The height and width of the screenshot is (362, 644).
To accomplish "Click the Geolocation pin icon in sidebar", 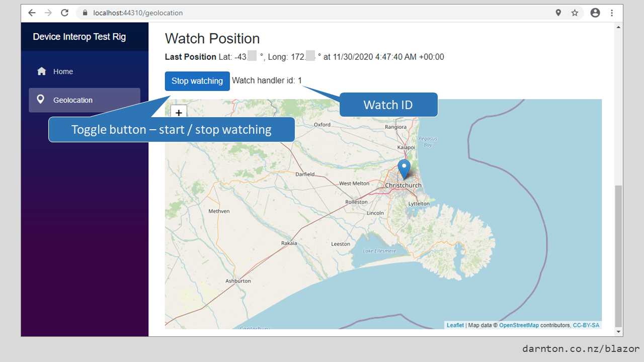I will tap(41, 100).
